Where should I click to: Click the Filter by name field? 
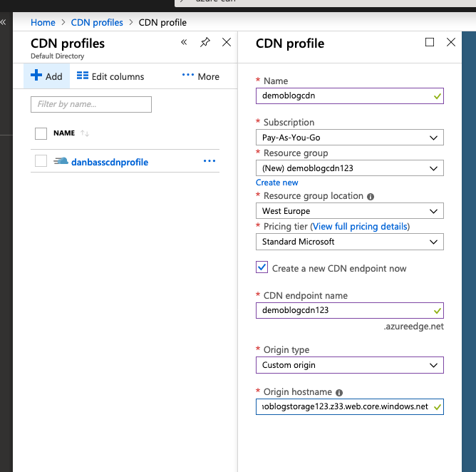[x=91, y=105]
